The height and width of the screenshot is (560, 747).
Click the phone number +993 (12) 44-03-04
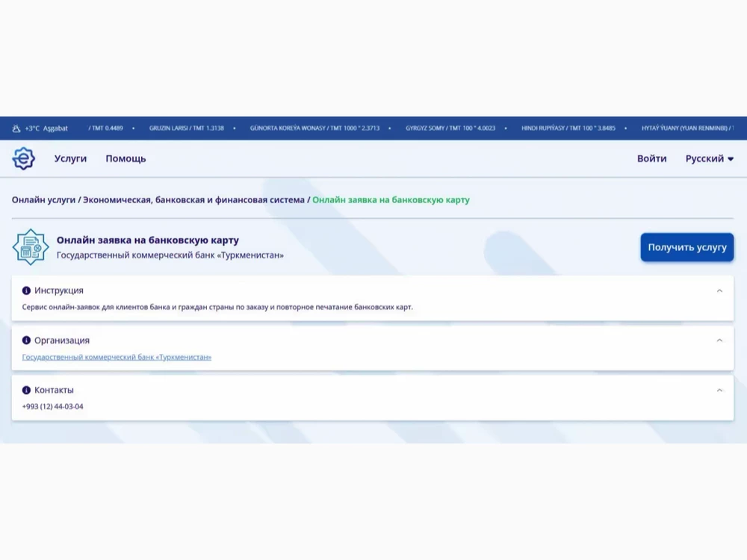pos(52,406)
